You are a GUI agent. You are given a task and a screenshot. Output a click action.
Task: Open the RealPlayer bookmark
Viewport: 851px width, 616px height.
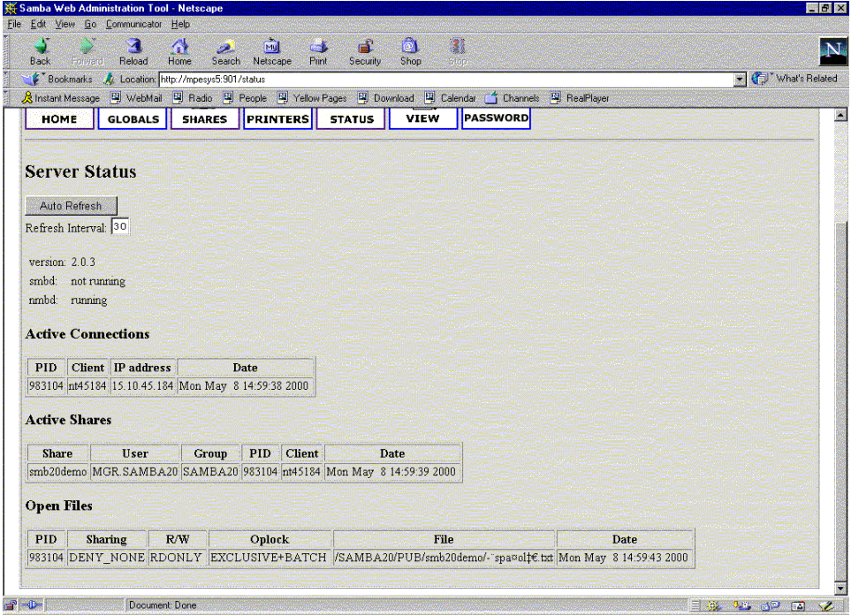tap(581, 98)
